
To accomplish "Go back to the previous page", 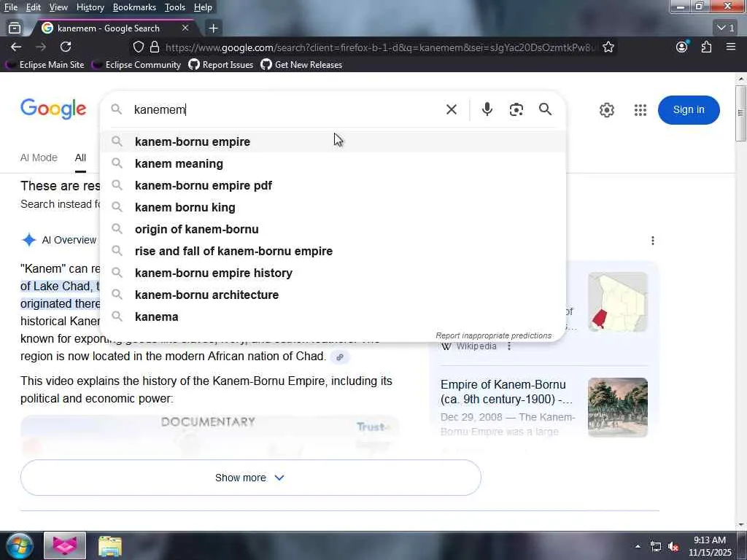I will 16,47.
